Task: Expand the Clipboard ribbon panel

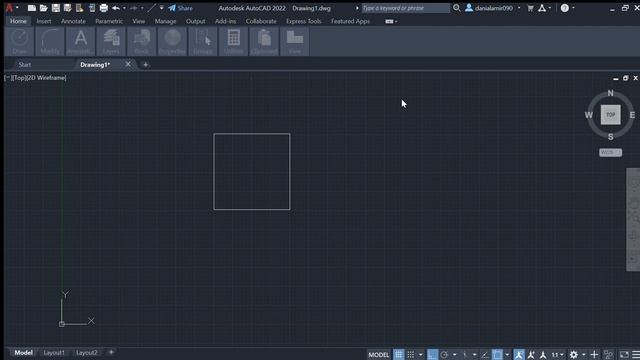Action: [264, 41]
